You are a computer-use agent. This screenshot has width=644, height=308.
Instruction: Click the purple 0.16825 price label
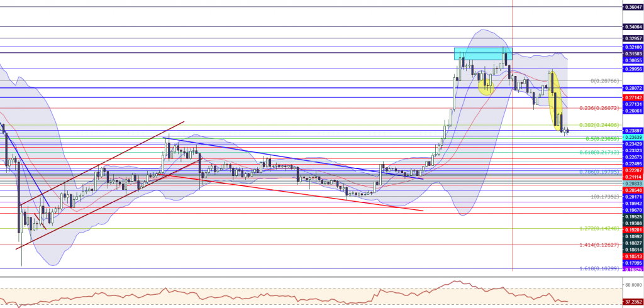pyautogui.click(x=633, y=269)
